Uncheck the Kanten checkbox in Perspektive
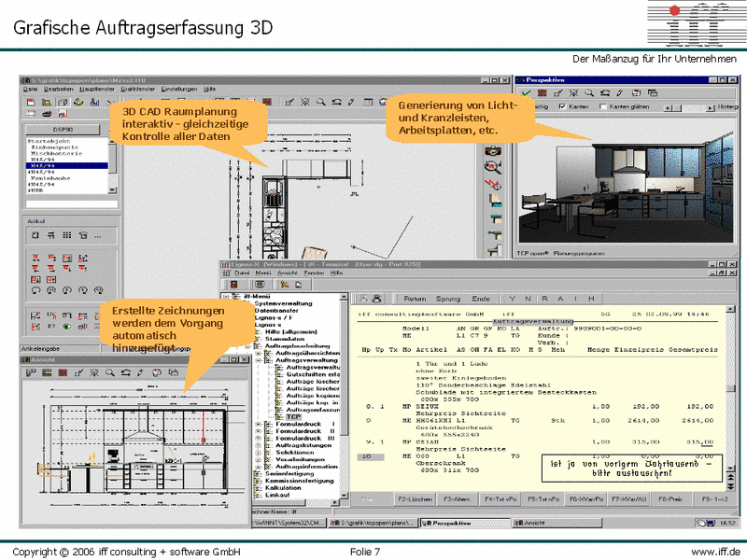This screenshot has height=560, width=747. 563,106
